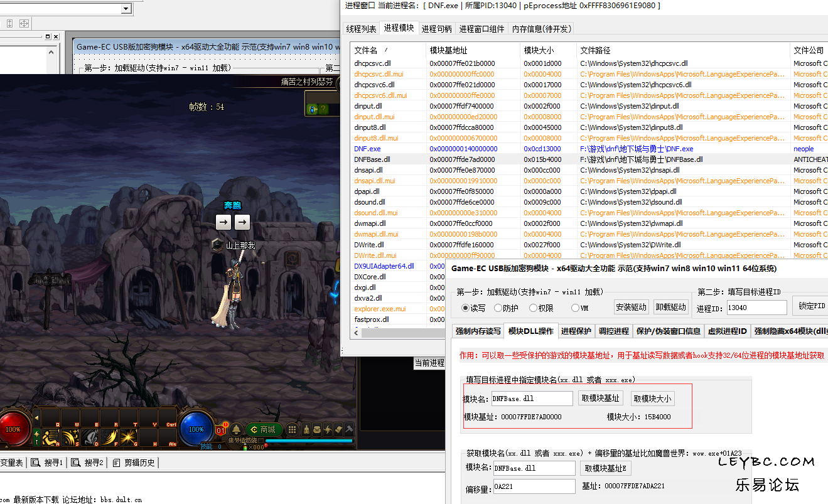Switch to the 线程列表 tab
The width and height of the screenshot is (828, 504).
(x=362, y=29)
